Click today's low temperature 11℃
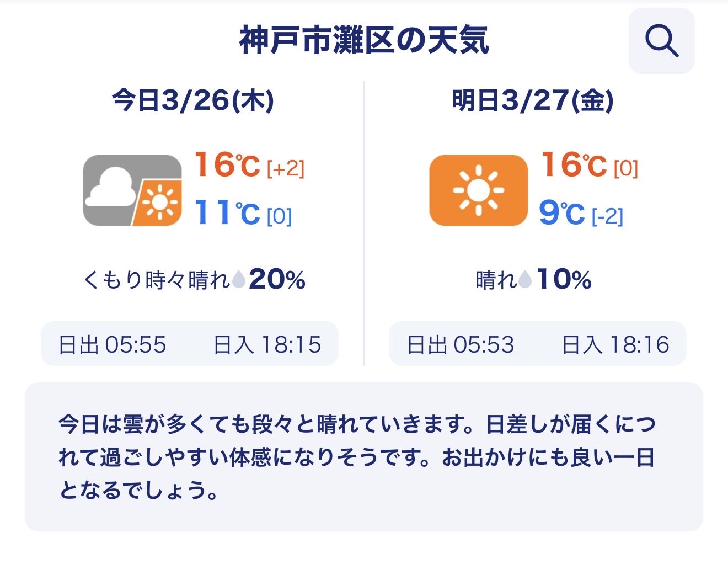The width and height of the screenshot is (728, 564). tap(227, 213)
